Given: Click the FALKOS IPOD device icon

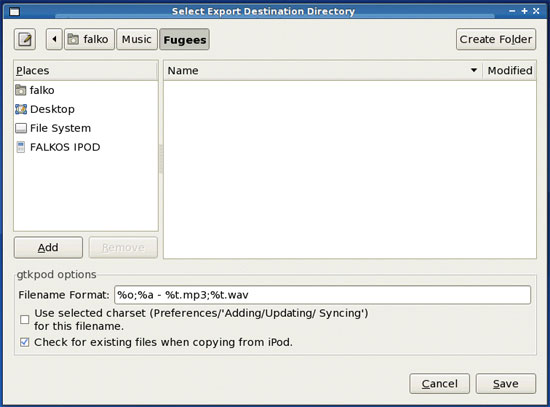Looking at the screenshot, I should coord(21,147).
